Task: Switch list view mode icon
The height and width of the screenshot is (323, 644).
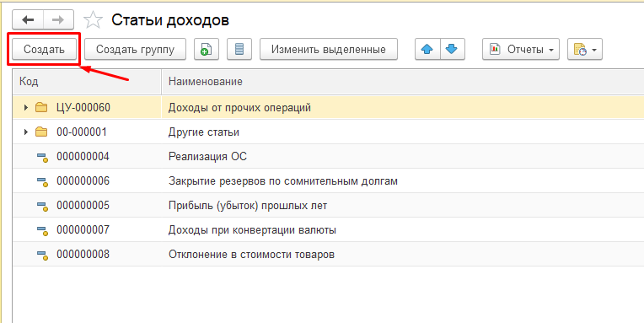Action: 239,49
